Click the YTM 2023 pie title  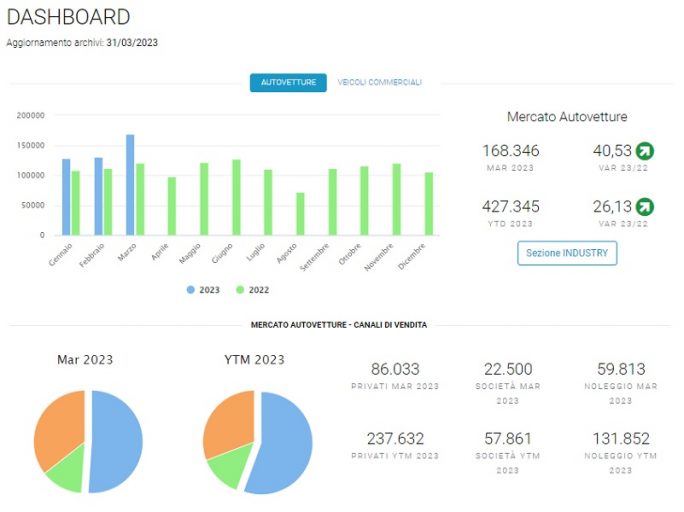click(254, 360)
